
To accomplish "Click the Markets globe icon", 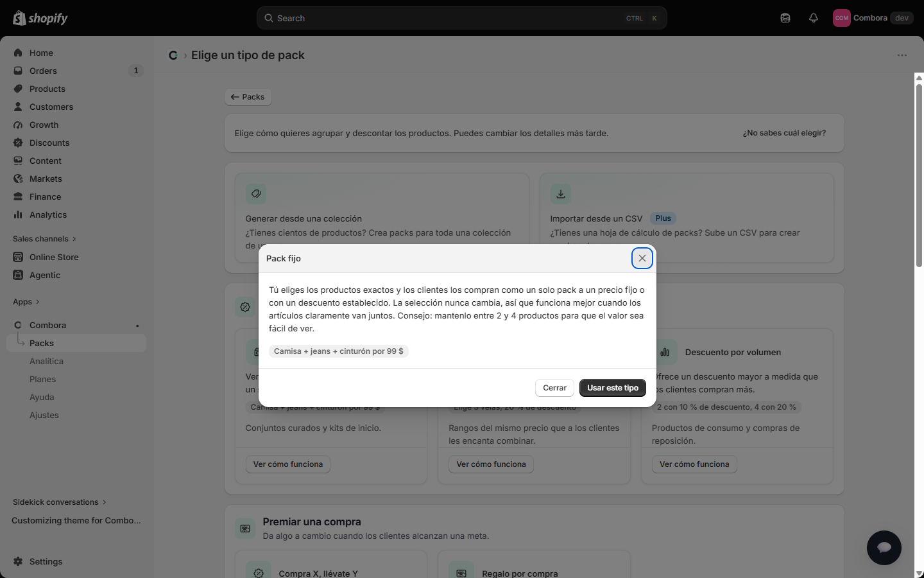I will click(18, 179).
